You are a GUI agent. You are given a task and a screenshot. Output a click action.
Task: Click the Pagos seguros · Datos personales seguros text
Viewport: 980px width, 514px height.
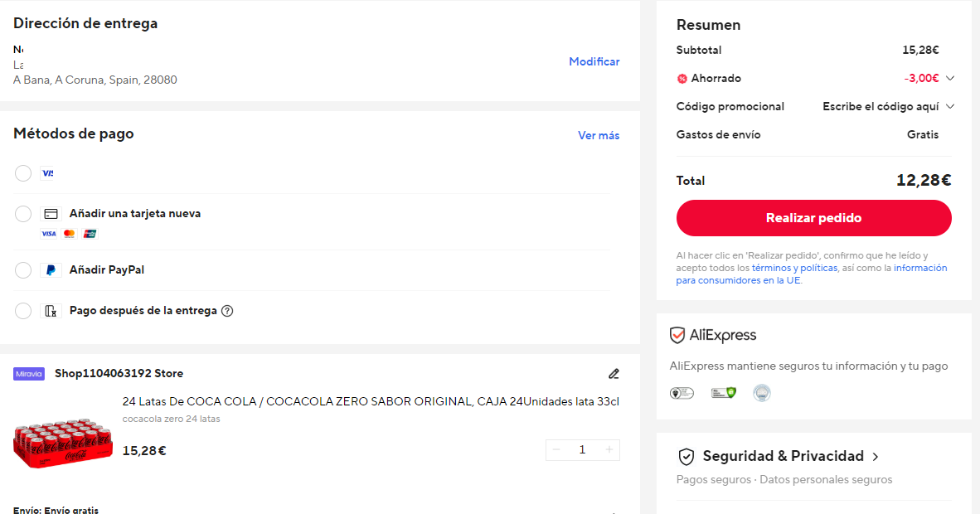[x=784, y=480]
